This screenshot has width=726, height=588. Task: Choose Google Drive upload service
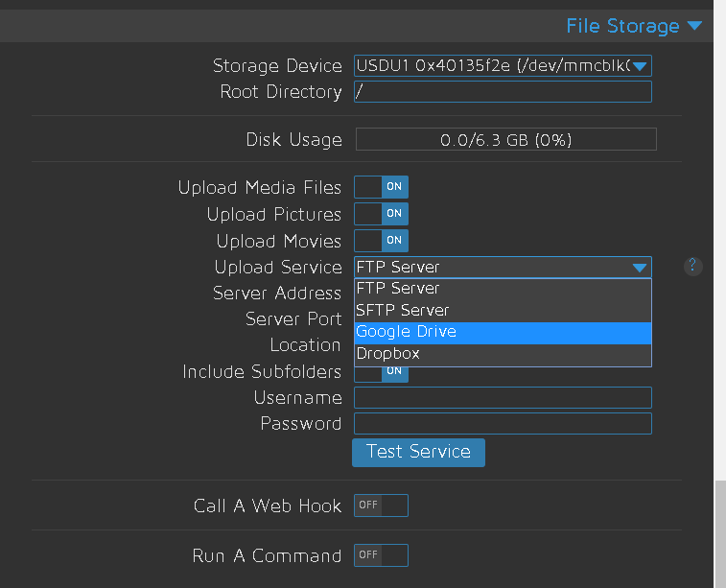pyautogui.click(x=503, y=333)
